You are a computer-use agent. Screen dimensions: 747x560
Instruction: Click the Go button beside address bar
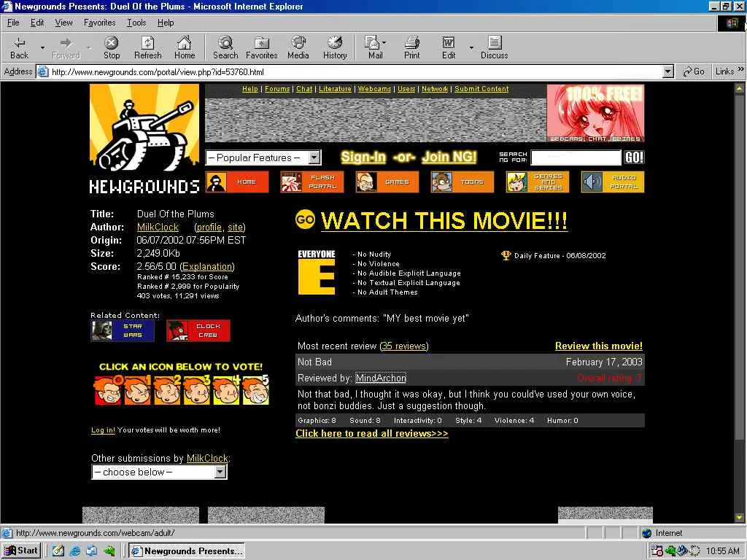pos(694,72)
